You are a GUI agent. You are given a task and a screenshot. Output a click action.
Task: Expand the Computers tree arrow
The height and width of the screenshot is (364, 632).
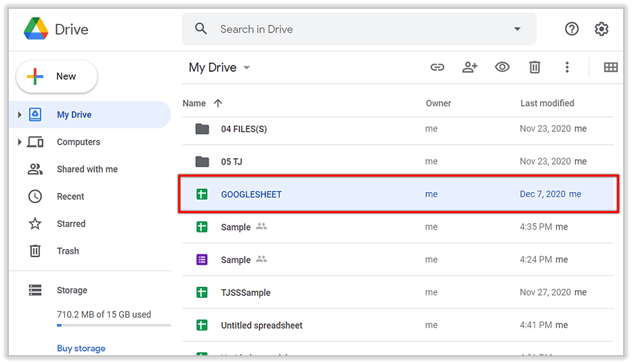pyautogui.click(x=20, y=142)
